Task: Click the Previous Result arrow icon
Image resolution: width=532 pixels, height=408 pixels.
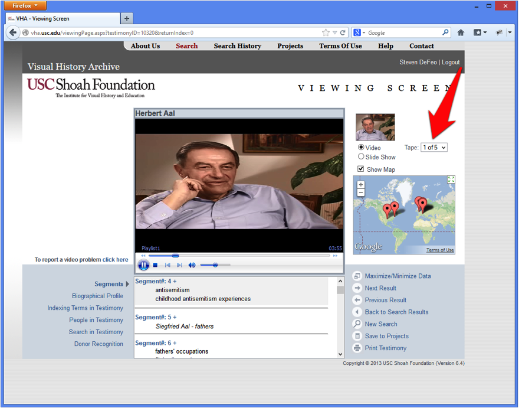Action: point(357,300)
